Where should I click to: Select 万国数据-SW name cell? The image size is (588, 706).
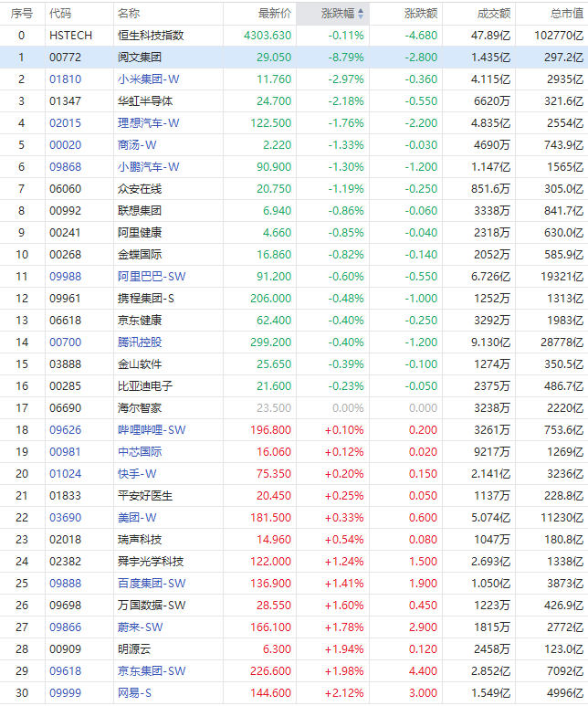(152, 606)
